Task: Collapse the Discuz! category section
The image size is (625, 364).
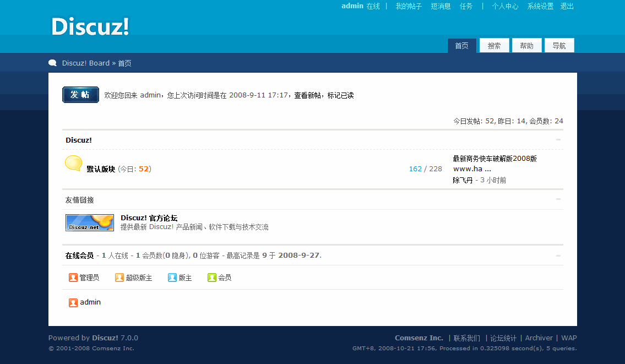Action: click(558, 140)
